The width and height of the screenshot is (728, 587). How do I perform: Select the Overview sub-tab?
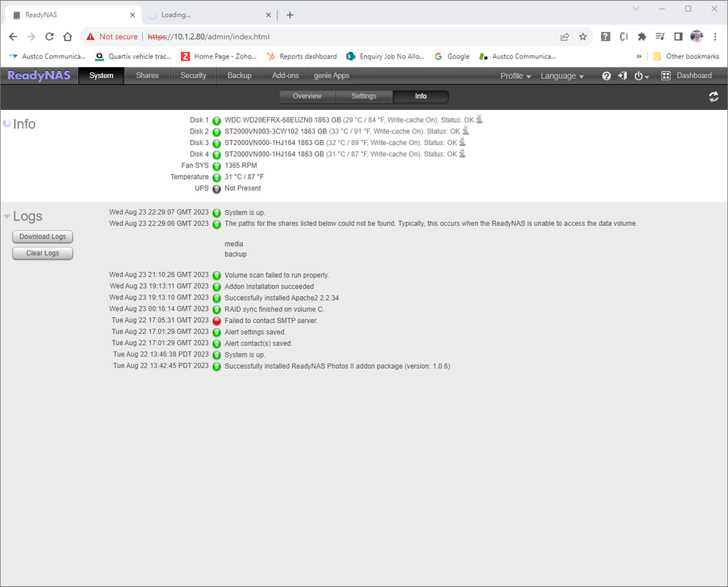pyautogui.click(x=307, y=96)
